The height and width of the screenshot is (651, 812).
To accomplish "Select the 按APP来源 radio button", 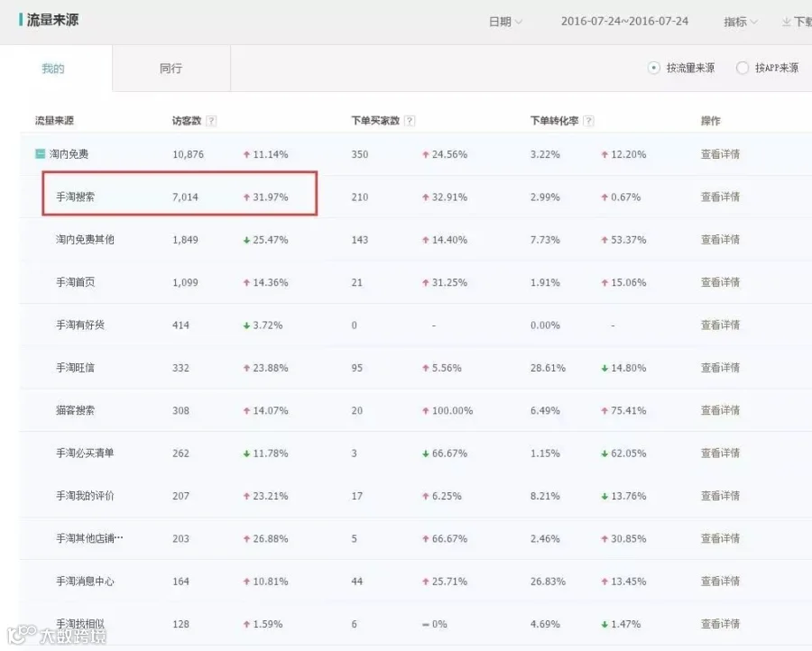I will 743,68.
